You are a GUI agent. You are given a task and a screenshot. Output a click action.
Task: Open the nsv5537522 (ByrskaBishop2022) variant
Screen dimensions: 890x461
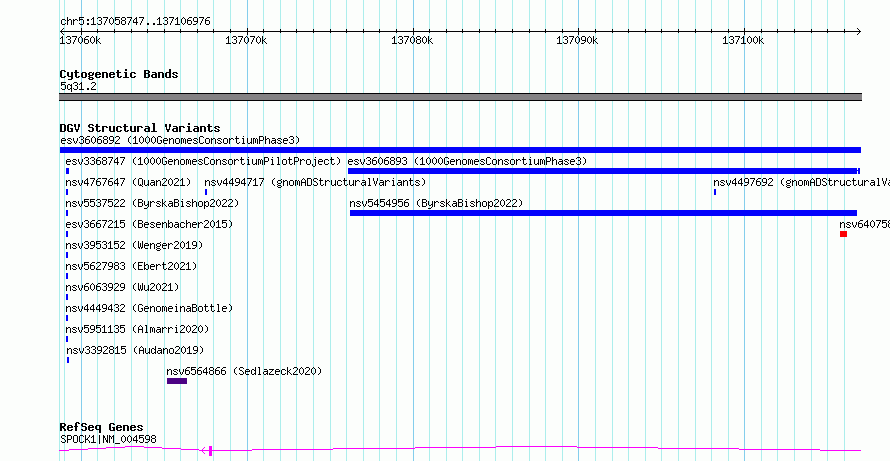click(x=152, y=203)
